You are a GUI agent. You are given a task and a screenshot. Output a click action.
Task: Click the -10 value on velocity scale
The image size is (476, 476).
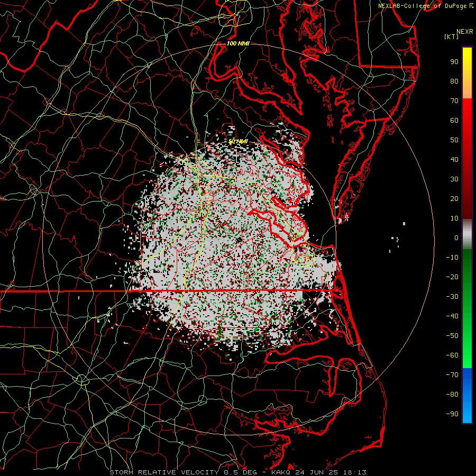point(452,258)
